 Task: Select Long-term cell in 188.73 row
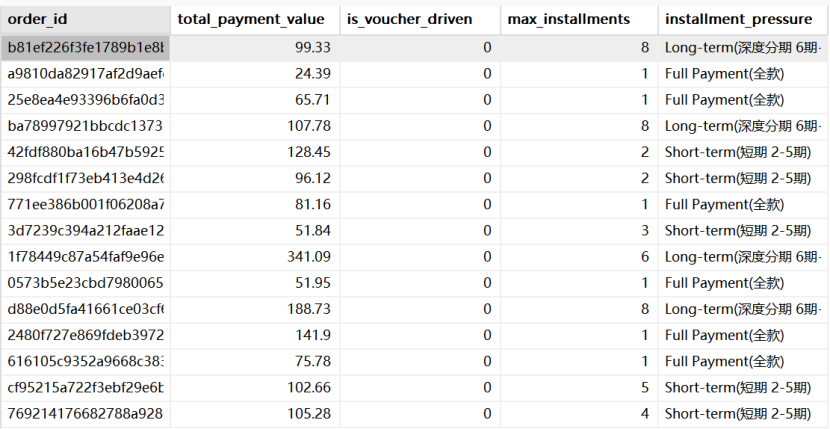coord(744,309)
